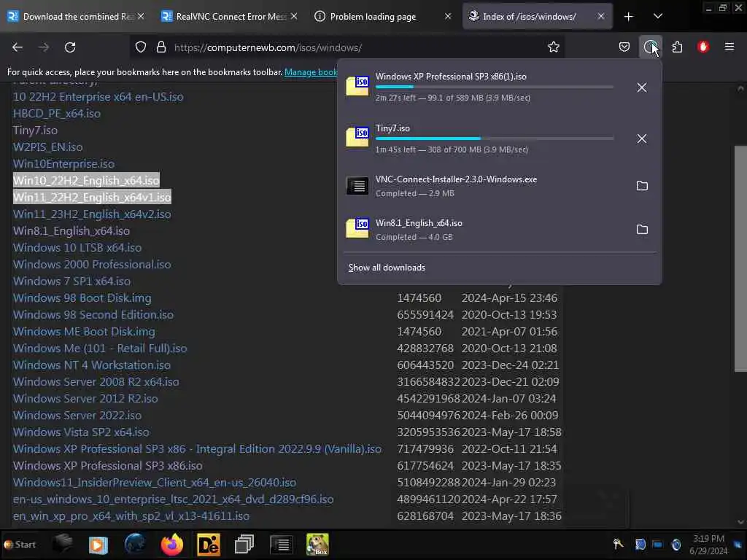Open the Manage bookmarks link

(x=311, y=72)
